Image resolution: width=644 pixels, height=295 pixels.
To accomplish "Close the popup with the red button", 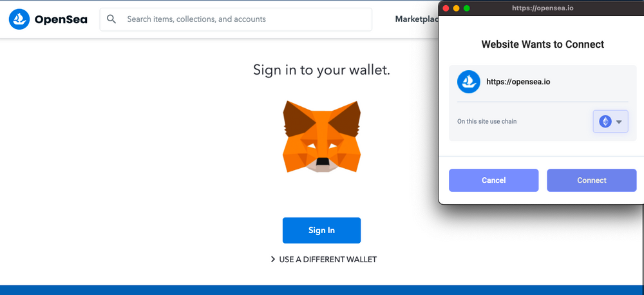I will [446, 8].
